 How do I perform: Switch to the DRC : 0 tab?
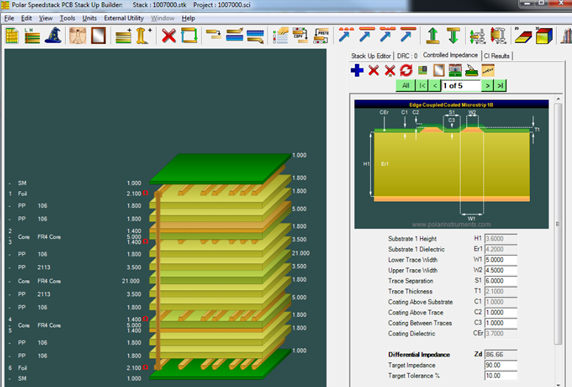407,56
